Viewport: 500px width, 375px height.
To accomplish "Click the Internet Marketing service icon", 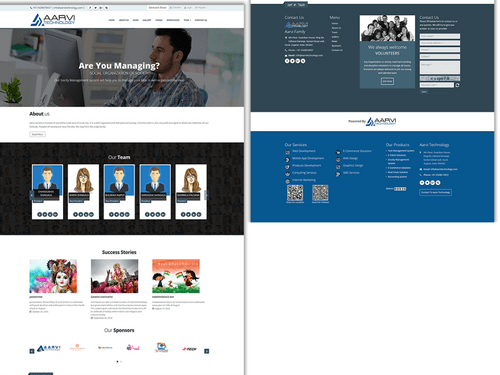I will tap(287, 181).
